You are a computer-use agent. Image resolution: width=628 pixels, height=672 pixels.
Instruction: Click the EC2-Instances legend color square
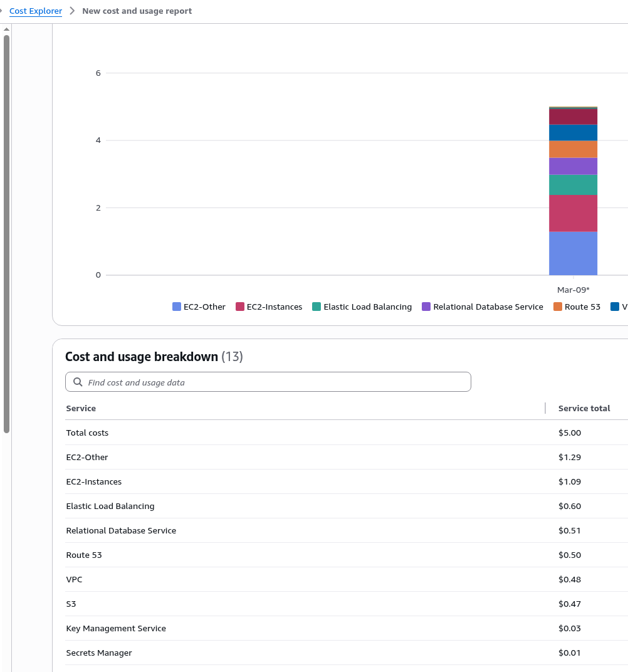point(240,307)
